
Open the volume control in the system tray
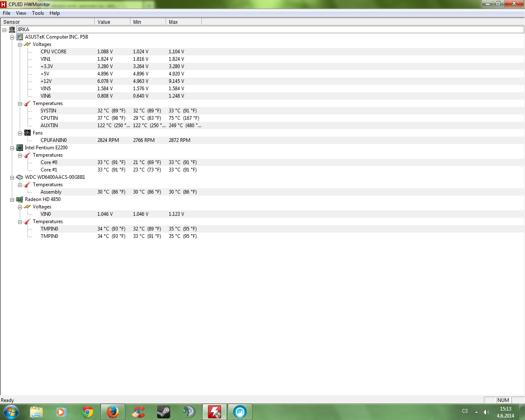(486, 412)
